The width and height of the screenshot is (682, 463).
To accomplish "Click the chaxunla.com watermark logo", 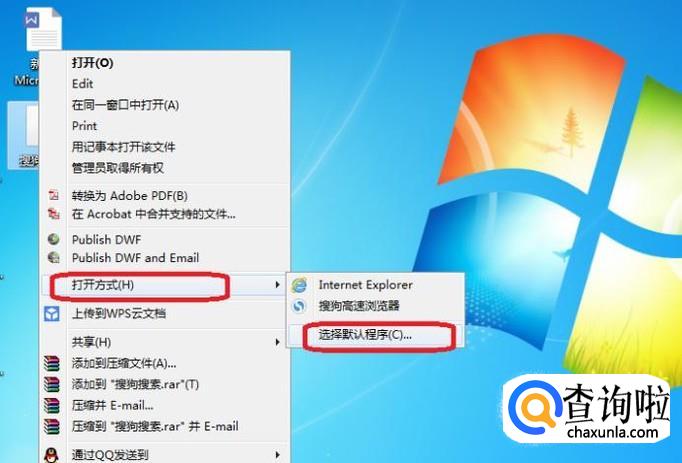I will (x=586, y=408).
